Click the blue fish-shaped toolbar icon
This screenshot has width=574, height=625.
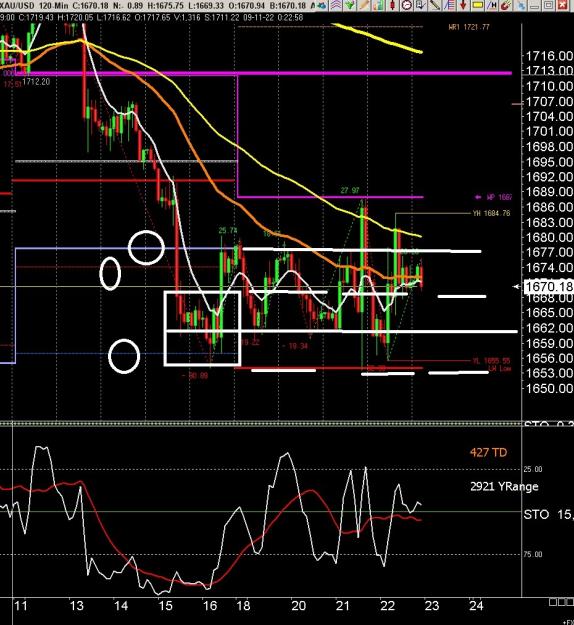(x=322, y=5)
